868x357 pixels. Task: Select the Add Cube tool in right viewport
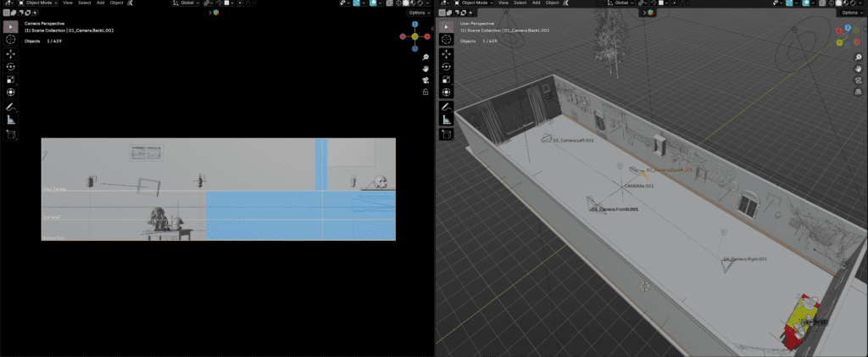(445, 134)
